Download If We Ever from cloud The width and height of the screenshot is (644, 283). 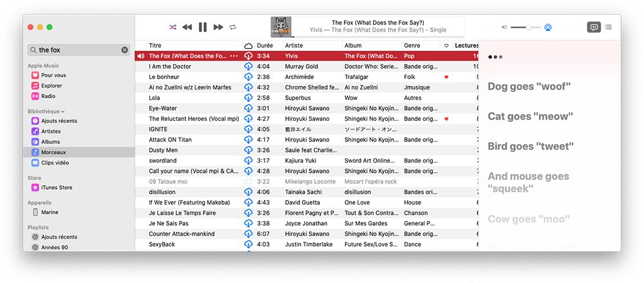248,202
